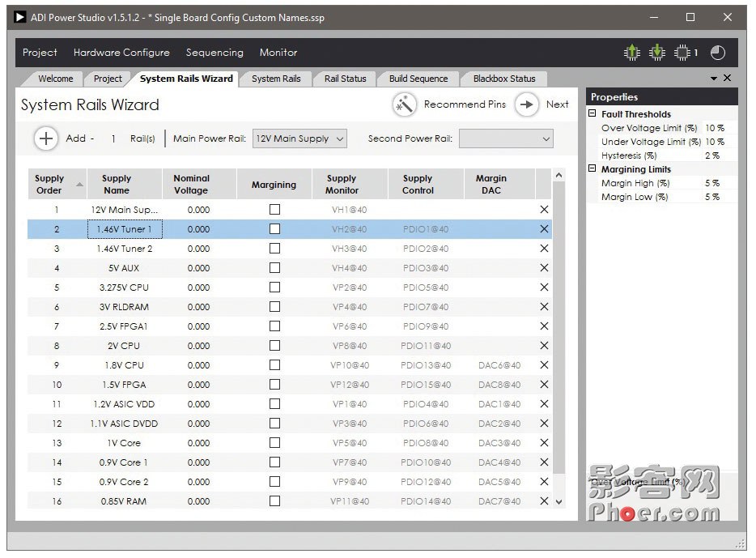Delete the 12V Main Supply rail row

coord(544,209)
